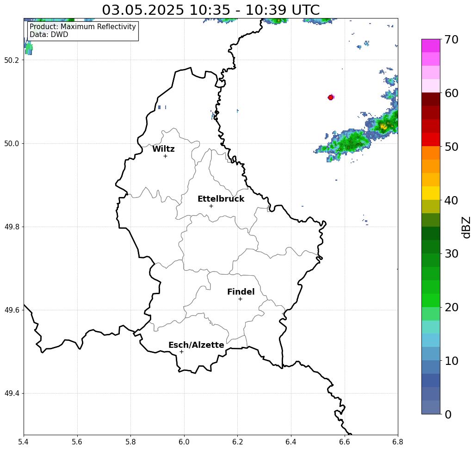Click the radar echo patch near the 50.2 label
Image resolution: width=476 pixels, height=450 pixels.
[x=28, y=47]
